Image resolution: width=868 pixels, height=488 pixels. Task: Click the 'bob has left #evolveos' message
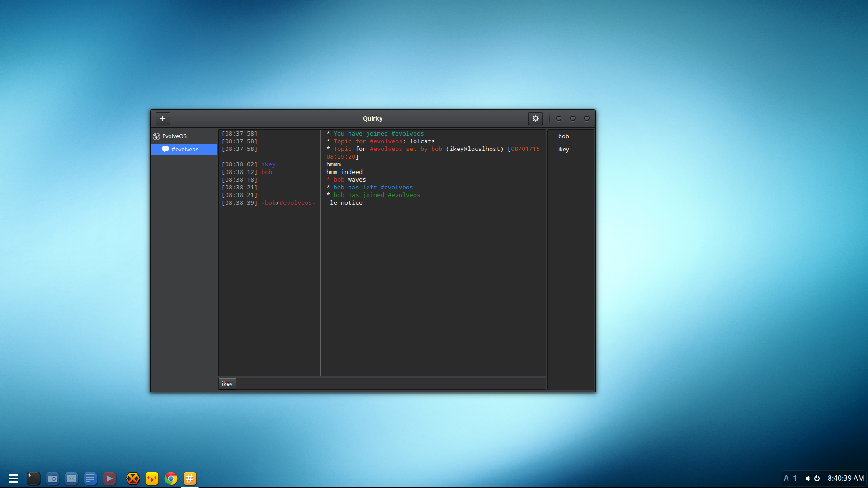pos(370,188)
